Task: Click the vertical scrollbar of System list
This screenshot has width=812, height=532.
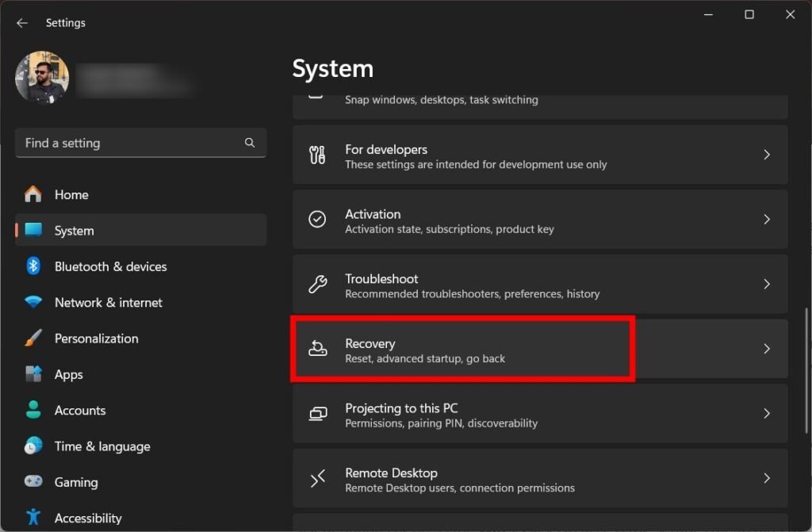Action: [806, 371]
